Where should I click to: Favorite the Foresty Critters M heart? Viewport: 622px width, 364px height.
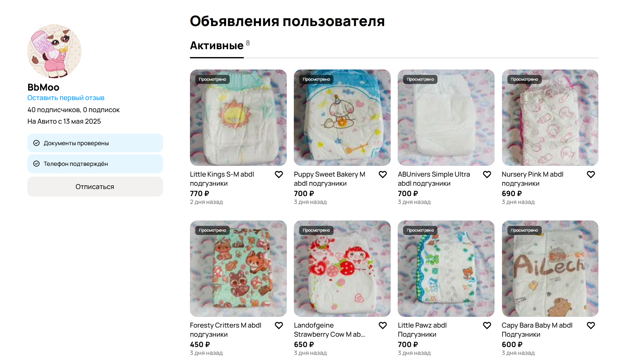point(279,326)
